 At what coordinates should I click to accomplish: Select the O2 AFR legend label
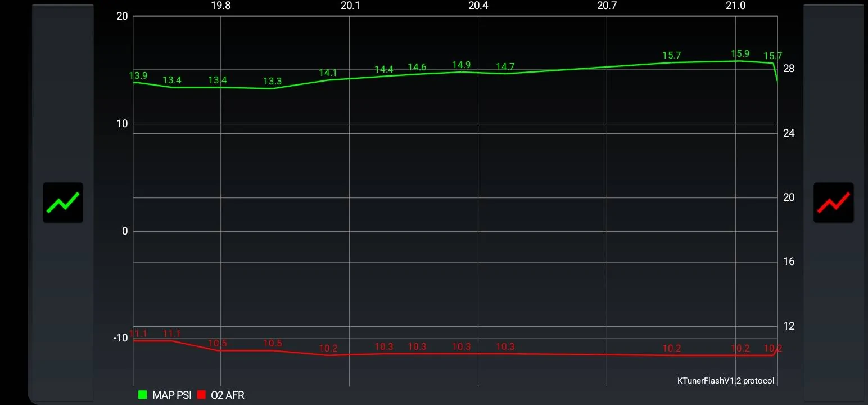point(228,395)
